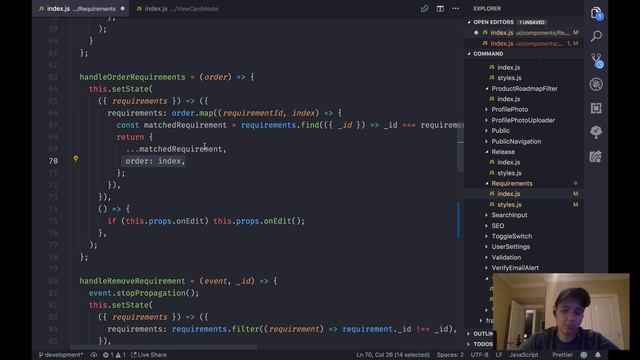Open the More Actions ellipsis menu
This screenshot has height=360, width=640.
[456, 9]
